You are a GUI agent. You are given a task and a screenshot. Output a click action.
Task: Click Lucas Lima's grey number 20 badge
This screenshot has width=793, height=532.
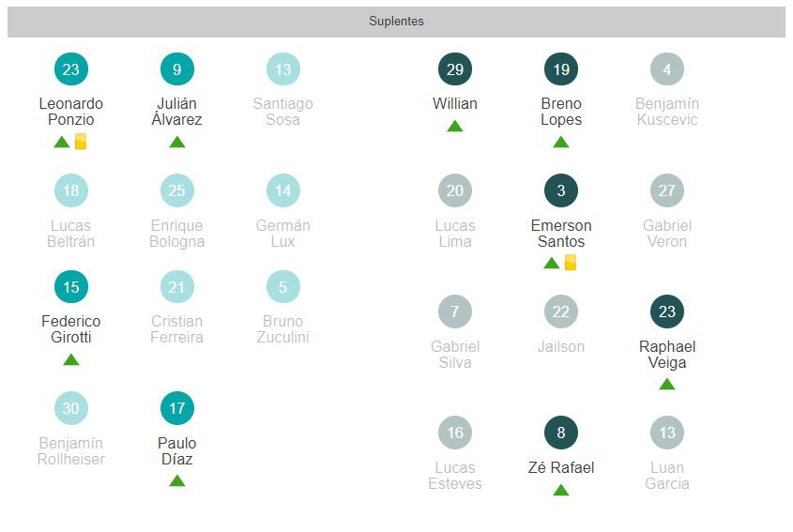pos(455,190)
